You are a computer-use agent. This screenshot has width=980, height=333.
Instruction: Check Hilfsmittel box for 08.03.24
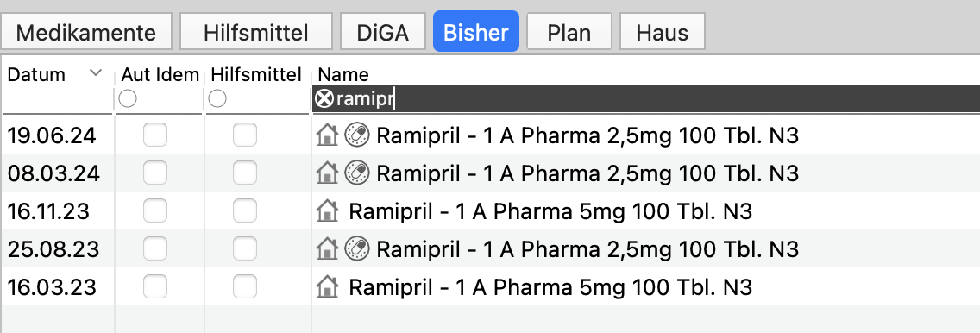coord(245,173)
